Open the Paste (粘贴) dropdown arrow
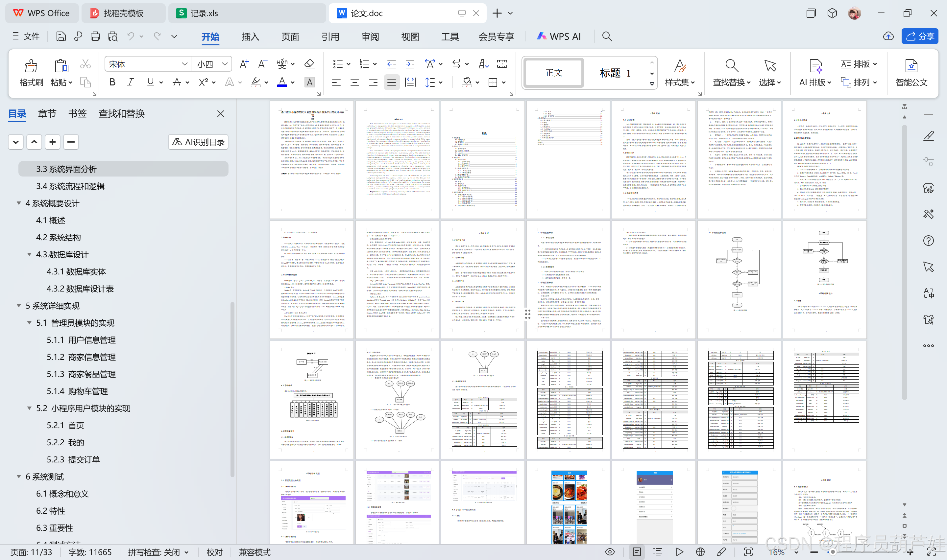 (71, 82)
